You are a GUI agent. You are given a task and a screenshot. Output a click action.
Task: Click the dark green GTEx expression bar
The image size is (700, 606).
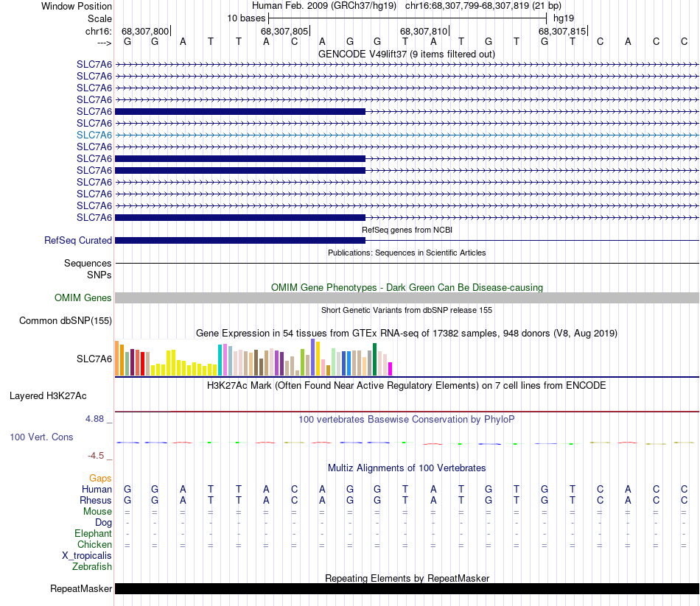(x=374, y=359)
